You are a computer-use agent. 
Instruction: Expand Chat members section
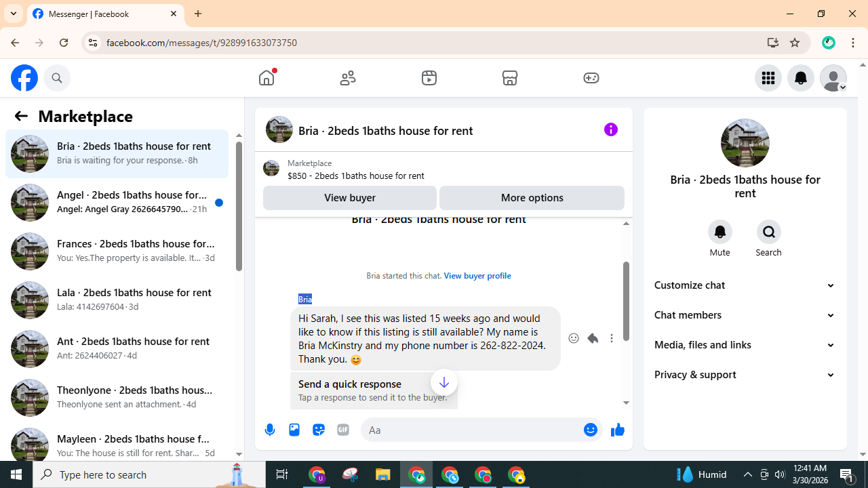click(745, 315)
